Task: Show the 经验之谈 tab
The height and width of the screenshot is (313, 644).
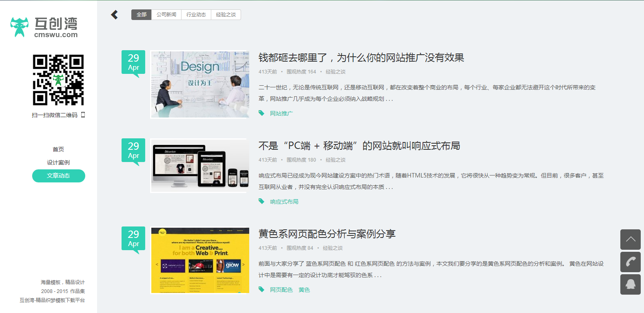Action: pyautogui.click(x=226, y=15)
